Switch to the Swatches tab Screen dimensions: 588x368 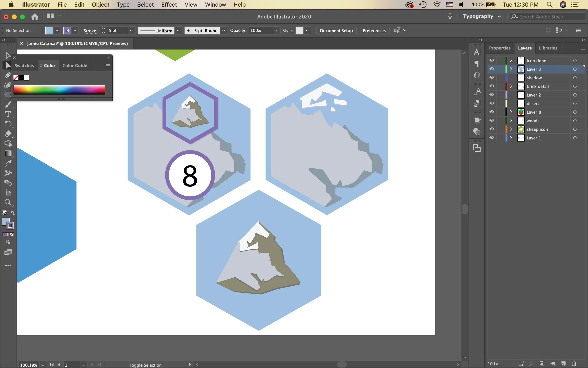[24, 65]
